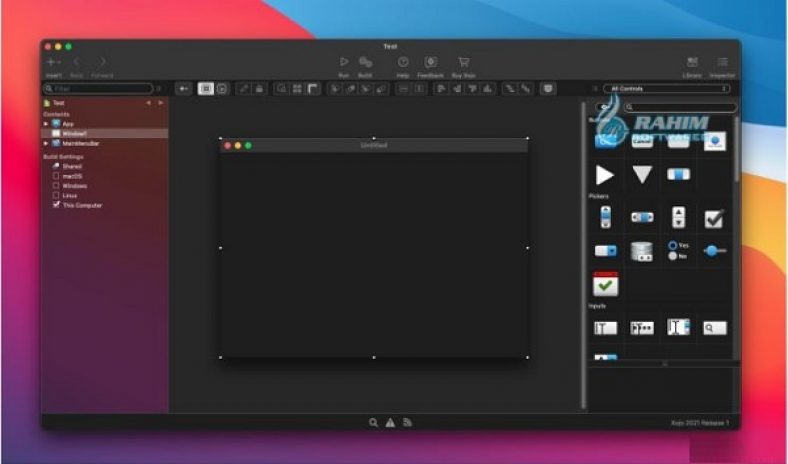Select the down-pointing disclosure triangle control
Viewport: 788px width, 464px height.
(642, 174)
